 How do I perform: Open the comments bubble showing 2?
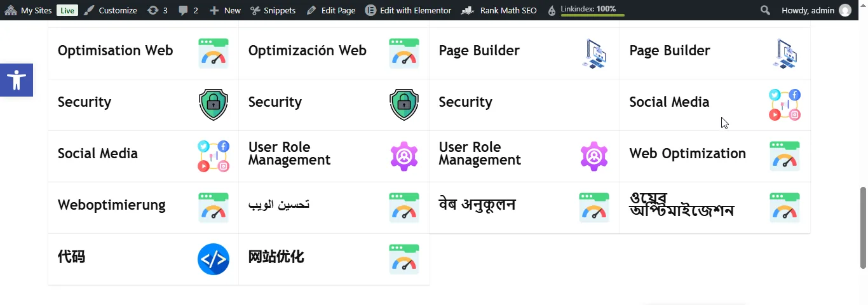click(x=188, y=10)
